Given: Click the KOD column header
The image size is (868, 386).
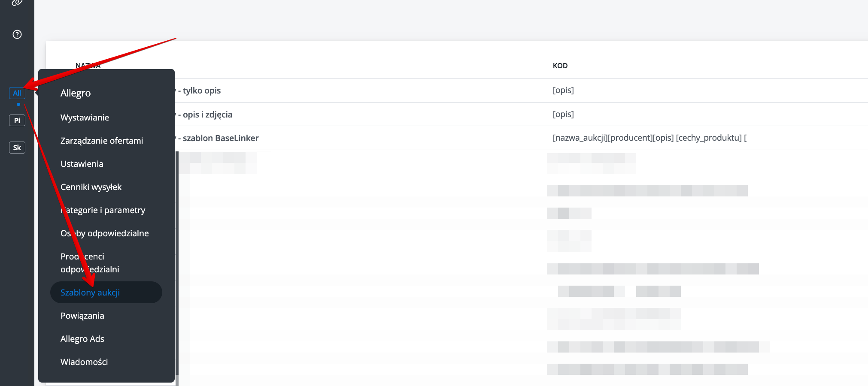Looking at the screenshot, I should (560, 66).
